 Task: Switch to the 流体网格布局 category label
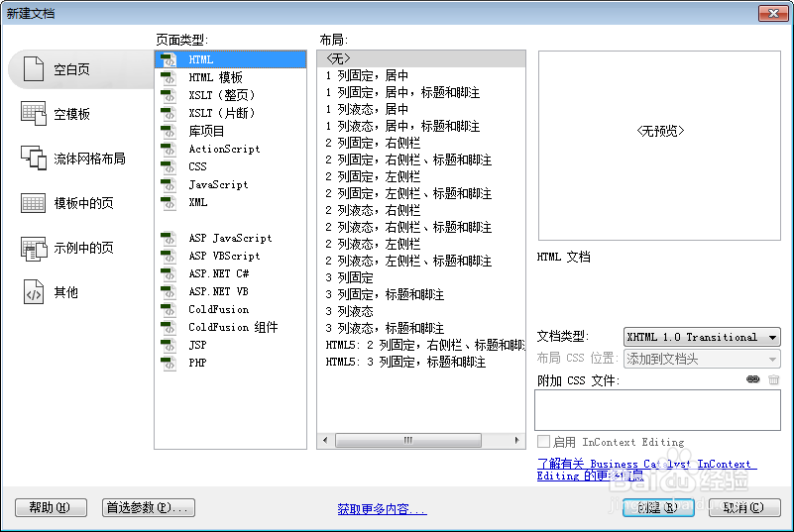coord(89,159)
